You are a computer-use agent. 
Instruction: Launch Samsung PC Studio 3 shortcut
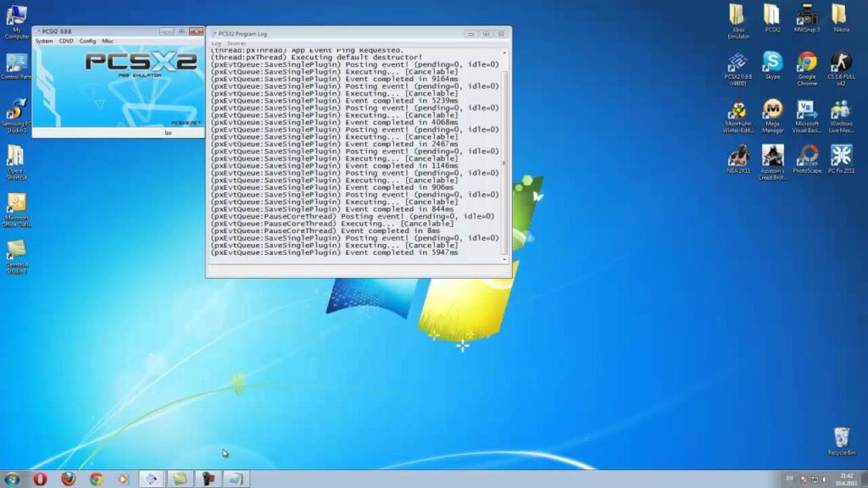coord(16,115)
